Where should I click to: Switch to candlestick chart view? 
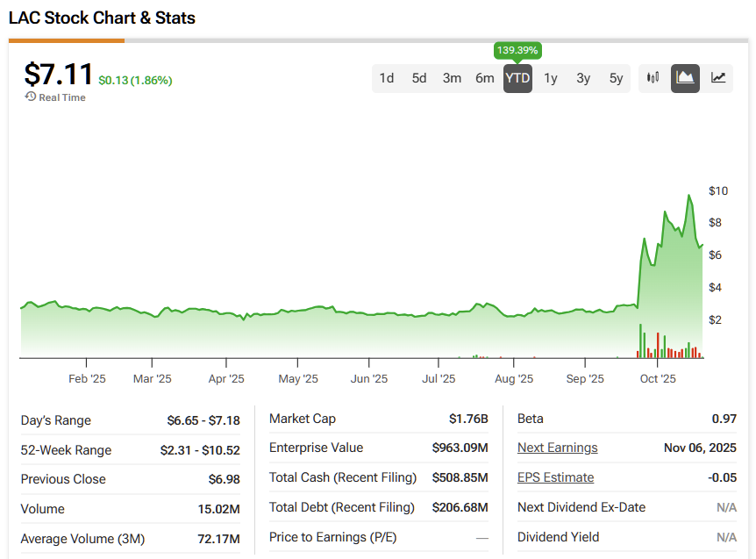point(653,78)
